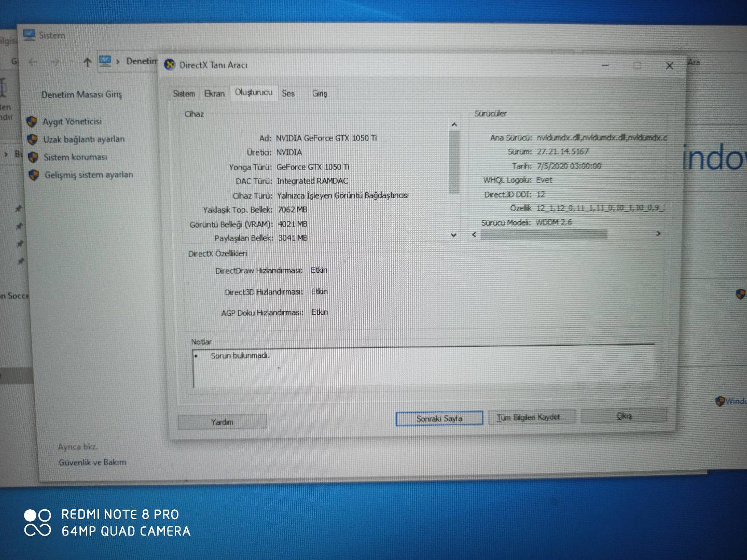The image size is (747, 560).
Task: Click the Cihaz panel vertical scrollbar thumb
Action: (454, 162)
